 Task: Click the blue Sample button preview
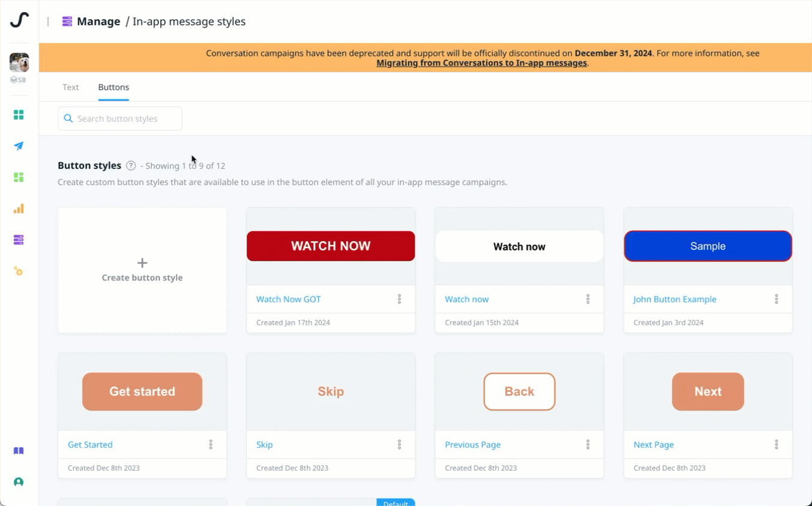point(708,246)
